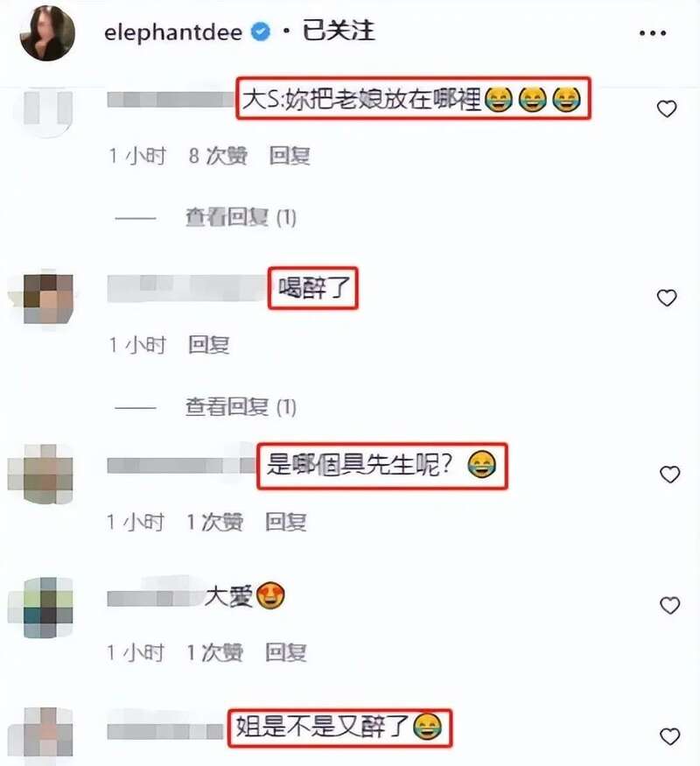The image size is (700, 766).
Task: Click the blue verified badge by elephantdee
Action: (x=260, y=32)
